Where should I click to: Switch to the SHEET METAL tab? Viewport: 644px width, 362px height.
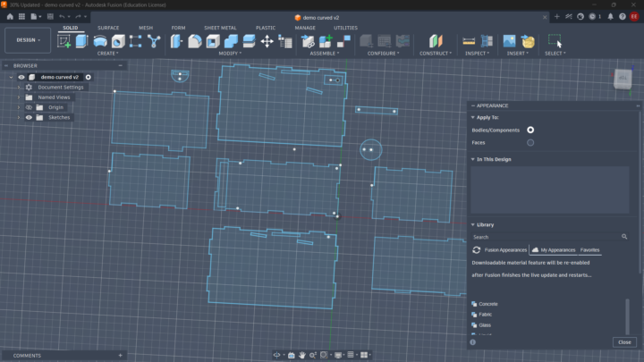[x=220, y=28]
